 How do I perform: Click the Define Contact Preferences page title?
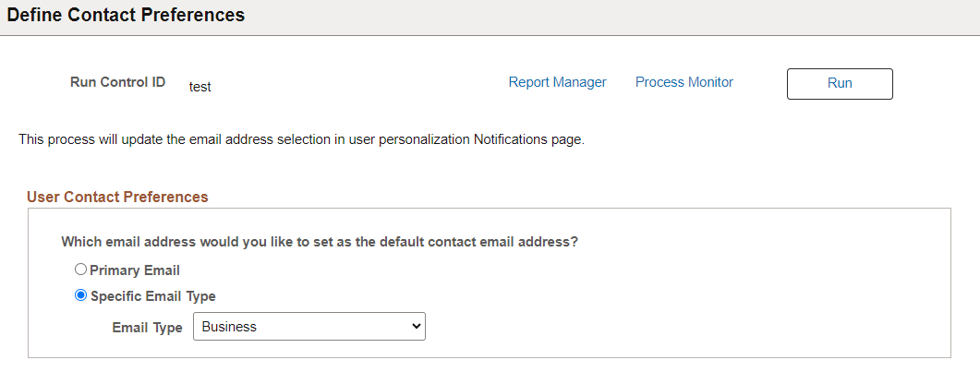126,16
